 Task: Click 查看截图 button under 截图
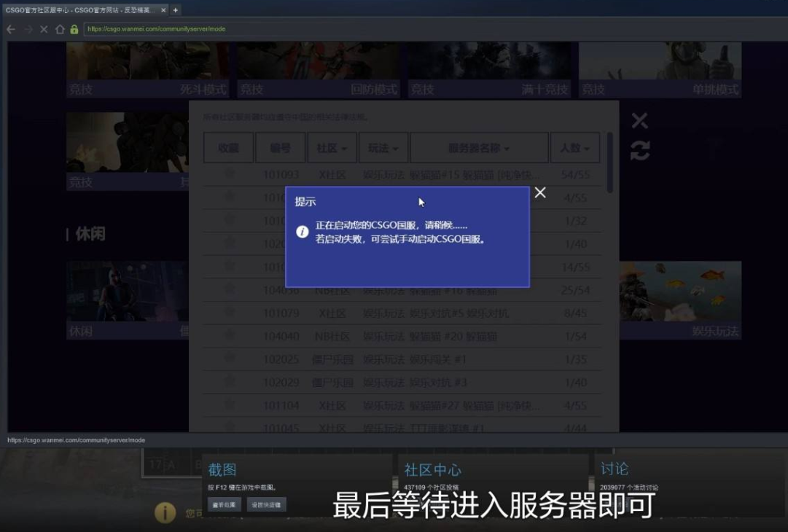(224, 504)
